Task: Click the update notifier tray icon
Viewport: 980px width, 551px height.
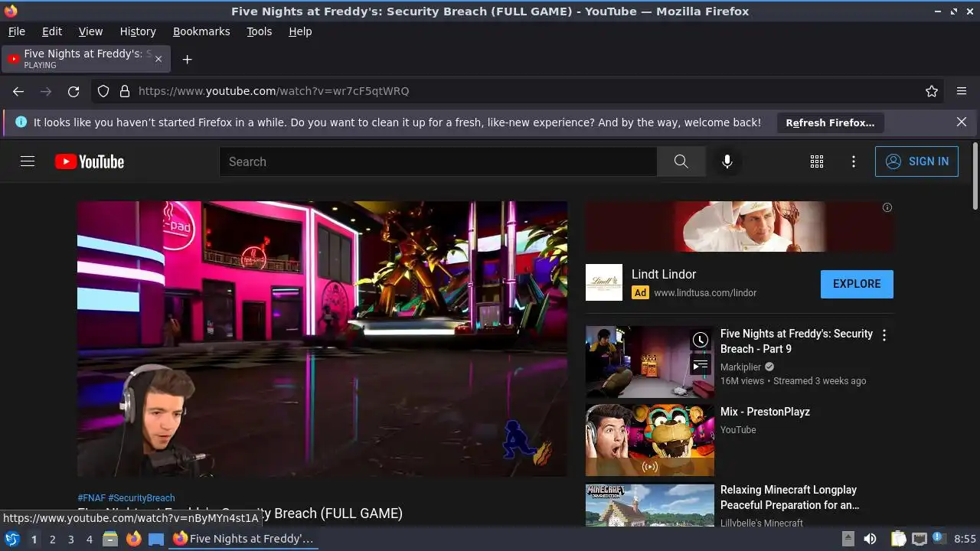Action: click(939, 539)
